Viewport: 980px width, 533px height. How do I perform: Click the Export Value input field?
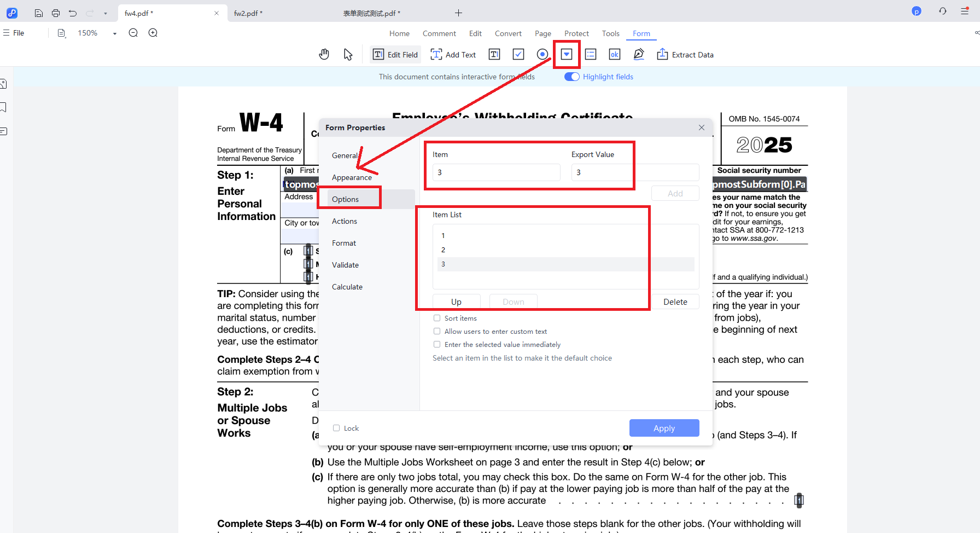(635, 172)
